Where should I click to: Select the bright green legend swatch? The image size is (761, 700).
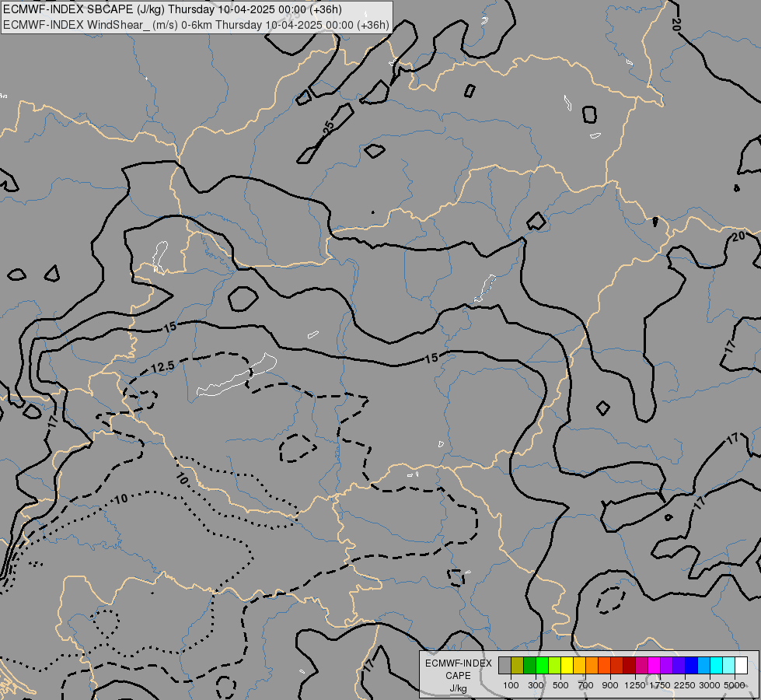[542, 665]
